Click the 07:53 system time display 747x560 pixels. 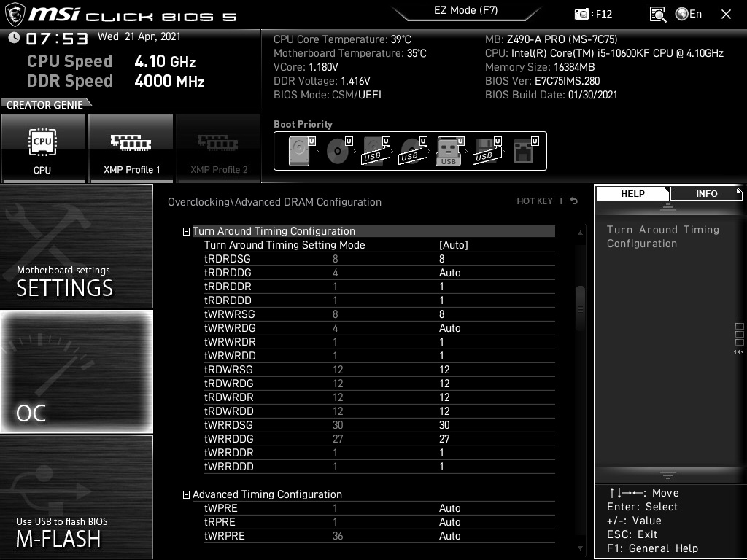click(x=57, y=39)
